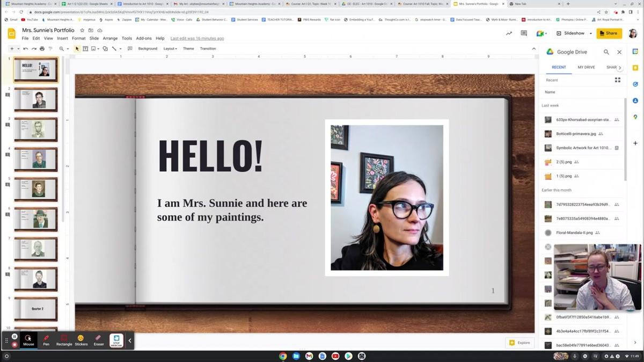This screenshot has width=644, height=362.
Task: Choose the Eraser annotation tool
Action: pyautogui.click(x=98, y=340)
